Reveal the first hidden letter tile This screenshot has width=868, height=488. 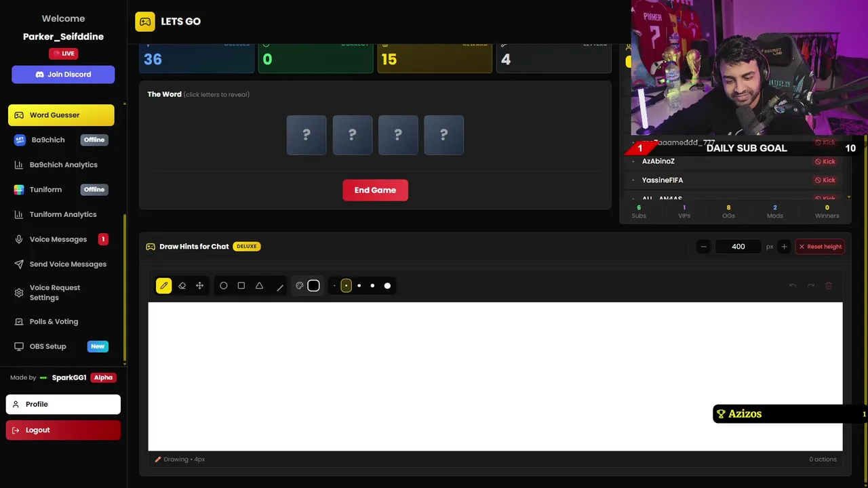click(307, 135)
